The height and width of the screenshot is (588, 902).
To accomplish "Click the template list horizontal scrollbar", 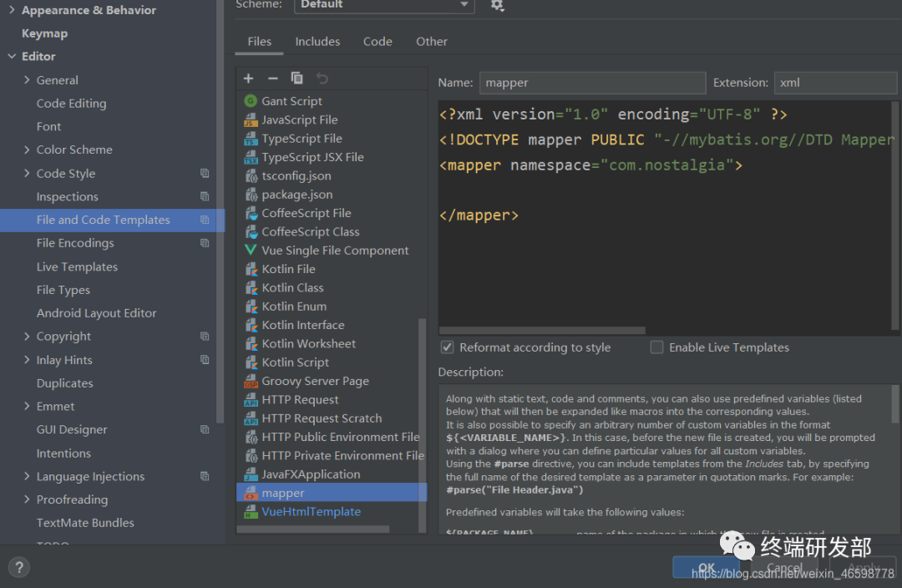I will click(x=313, y=530).
